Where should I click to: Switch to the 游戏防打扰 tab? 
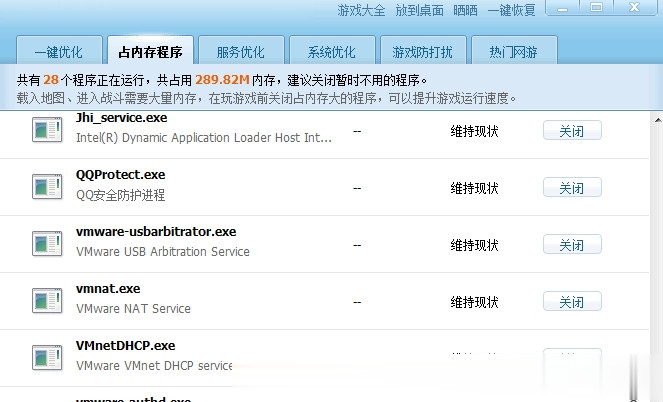click(x=423, y=51)
